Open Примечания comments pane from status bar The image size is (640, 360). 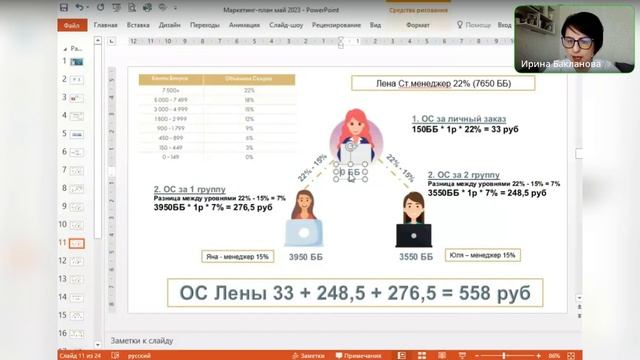pos(358,356)
